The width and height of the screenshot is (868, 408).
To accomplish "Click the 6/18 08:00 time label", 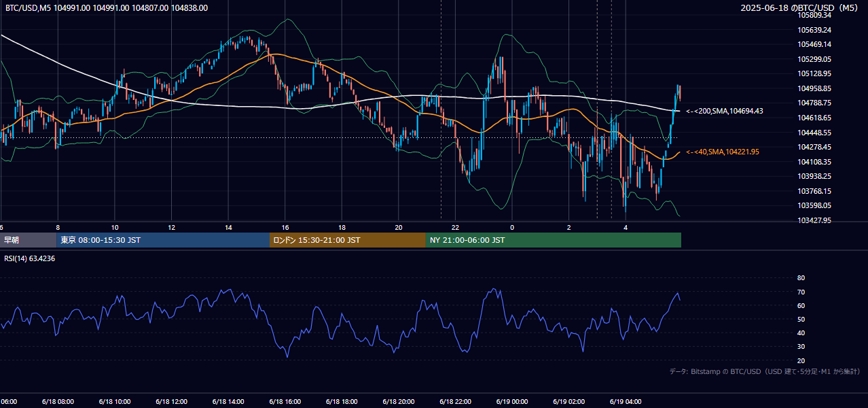I will pyautogui.click(x=58, y=402).
